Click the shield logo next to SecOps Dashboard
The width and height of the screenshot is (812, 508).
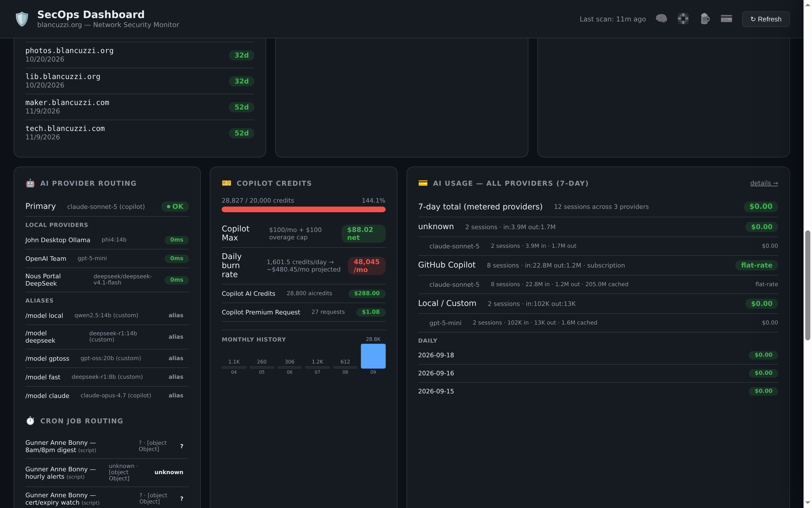click(22, 19)
